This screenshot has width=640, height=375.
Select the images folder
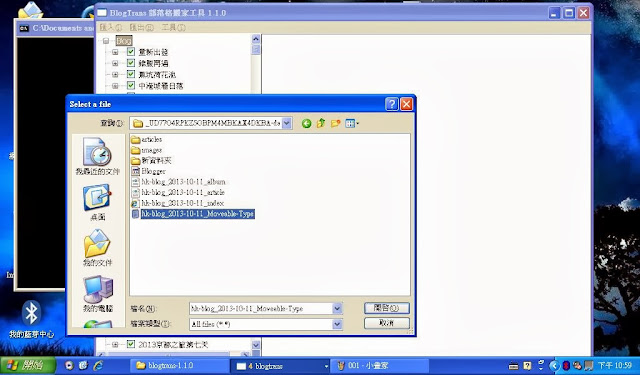pos(147,150)
